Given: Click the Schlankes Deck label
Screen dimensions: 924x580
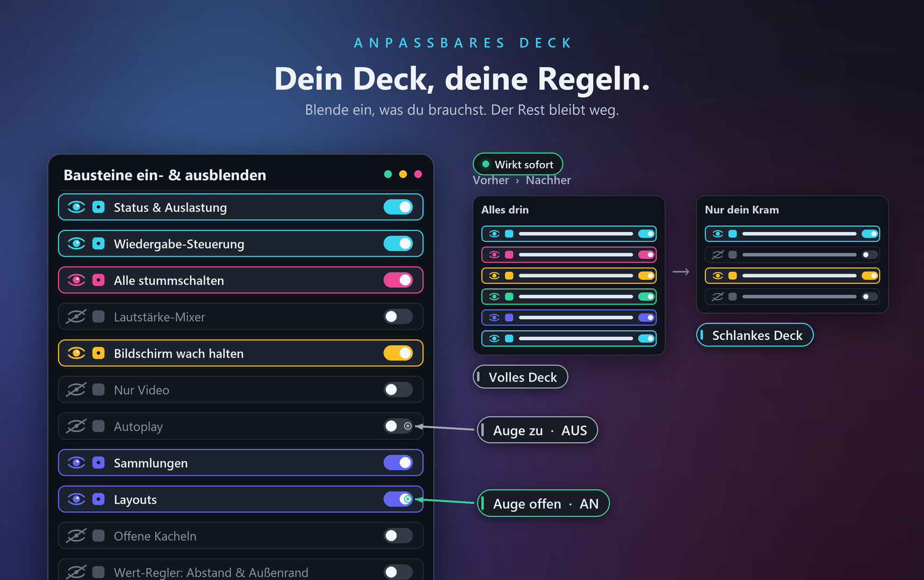Looking at the screenshot, I should tap(755, 335).
